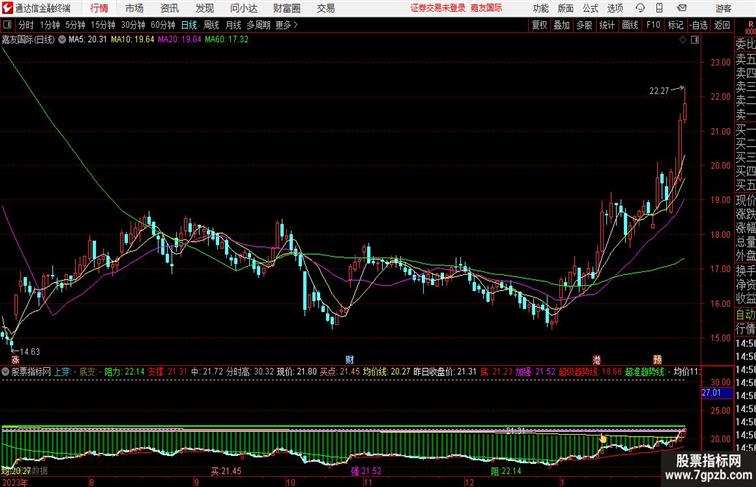Open the 财富圈 tab
This screenshot has height=487, width=756.
coord(287,8)
